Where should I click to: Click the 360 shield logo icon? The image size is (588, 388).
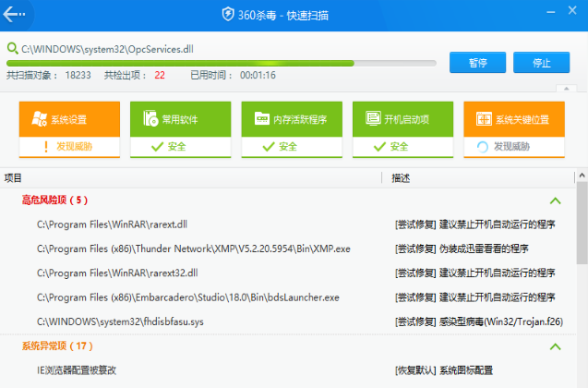click(228, 14)
